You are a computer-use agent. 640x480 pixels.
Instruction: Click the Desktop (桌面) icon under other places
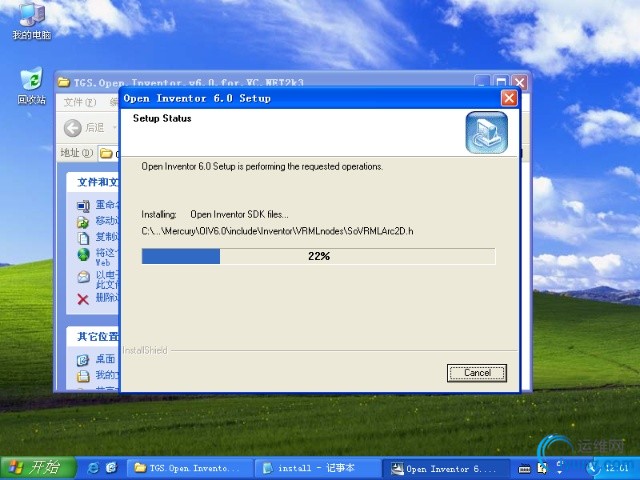(83, 360)
